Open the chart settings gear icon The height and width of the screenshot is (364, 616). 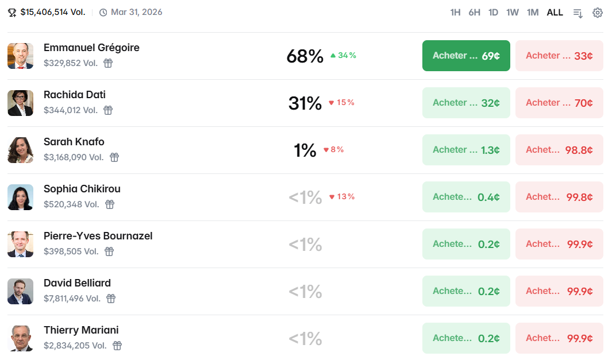[x=598, y=13]
